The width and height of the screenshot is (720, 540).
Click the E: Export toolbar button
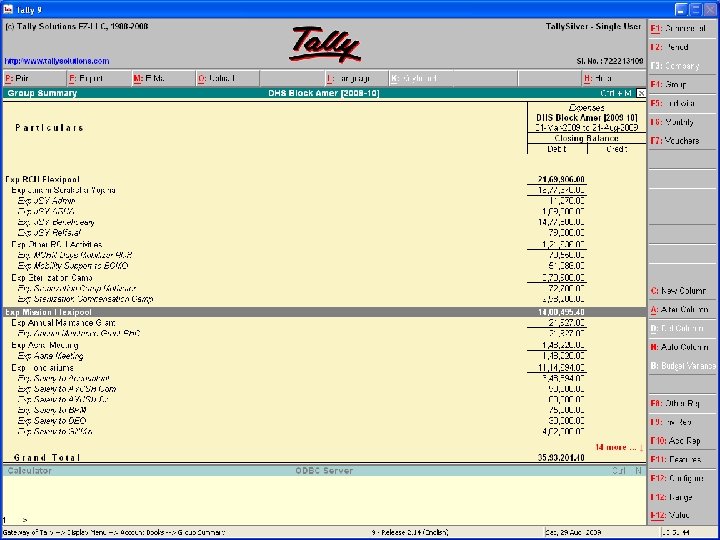click(x=99, y=79)
